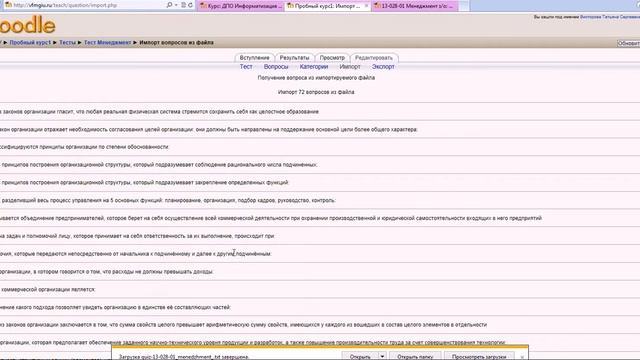Click 'Открыть' in download notification bar
This screenshot has width=640, height=360.
click(x=360, y=356)
